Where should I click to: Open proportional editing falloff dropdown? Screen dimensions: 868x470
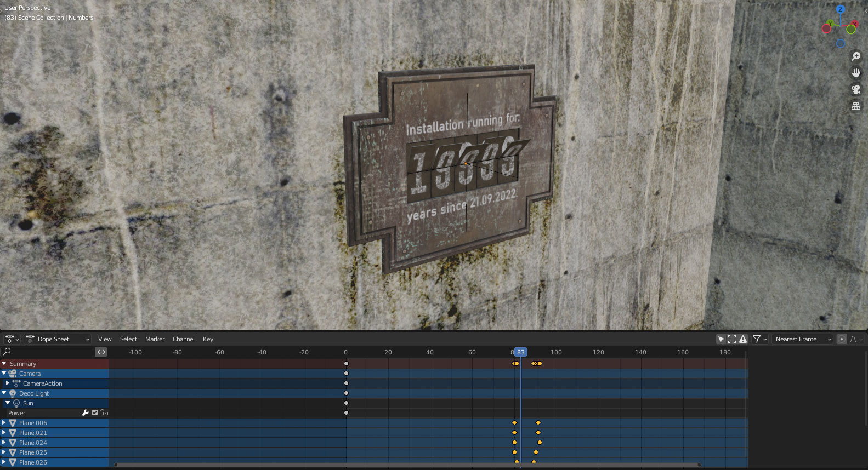(856, 339)
